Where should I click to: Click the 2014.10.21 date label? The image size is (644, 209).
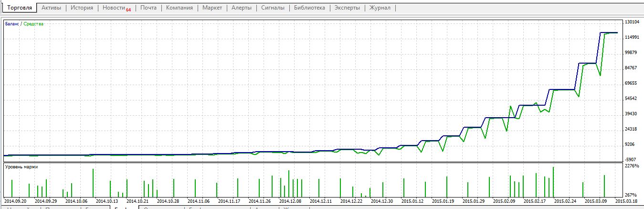pyautogui.click(x=137, y=201)
